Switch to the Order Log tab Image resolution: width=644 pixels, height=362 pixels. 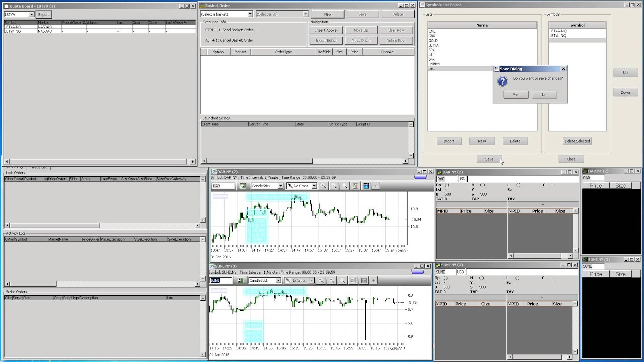click(15, 167)
